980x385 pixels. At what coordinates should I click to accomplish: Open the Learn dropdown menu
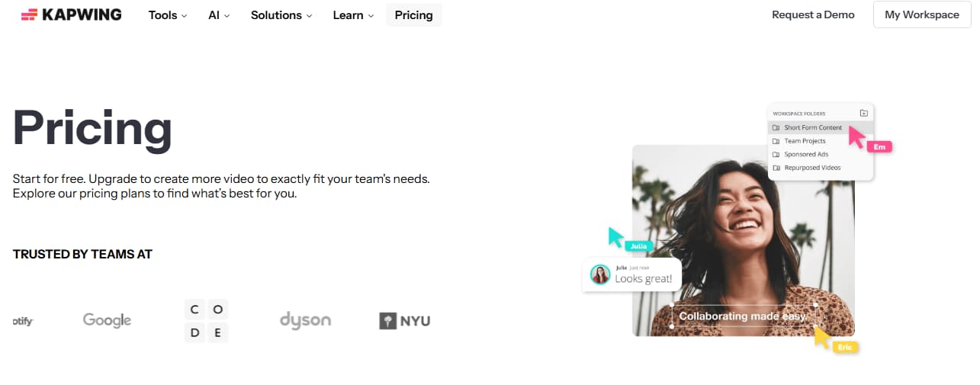tap(353, 15)
